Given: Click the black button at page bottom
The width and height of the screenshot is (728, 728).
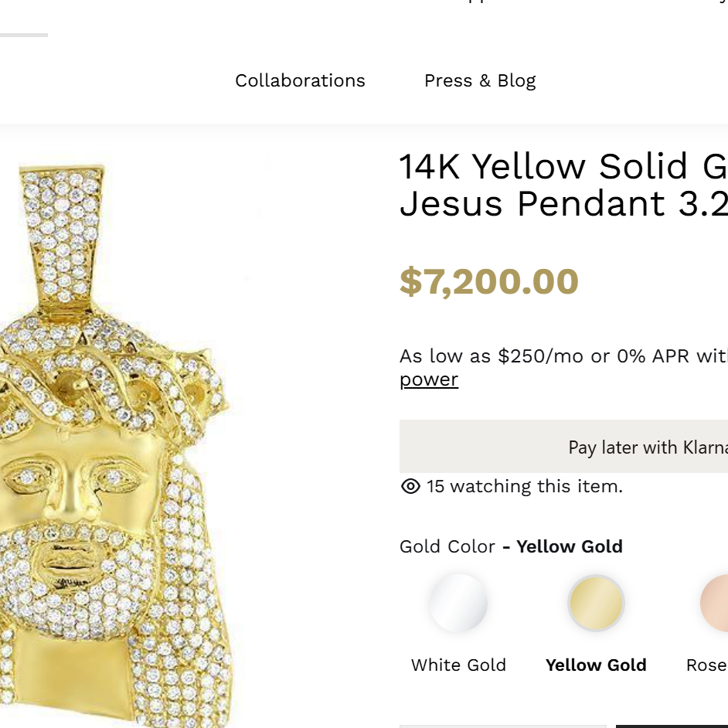Looking at the screenshot, I should [672, 726].
